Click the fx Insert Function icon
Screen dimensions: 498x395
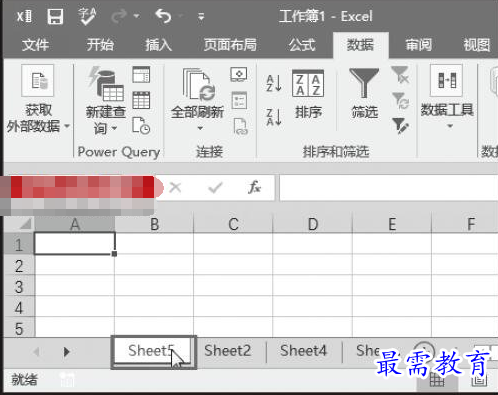254,187
